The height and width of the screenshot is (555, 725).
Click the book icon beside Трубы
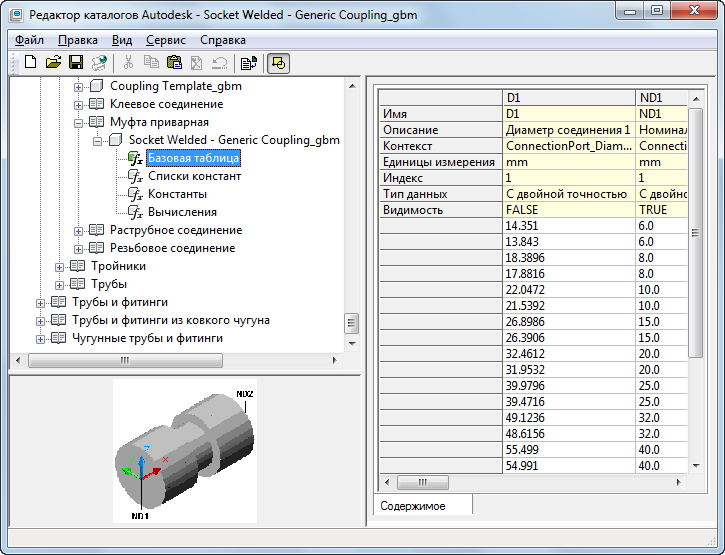pyautogui.click(x=77, y=284)
